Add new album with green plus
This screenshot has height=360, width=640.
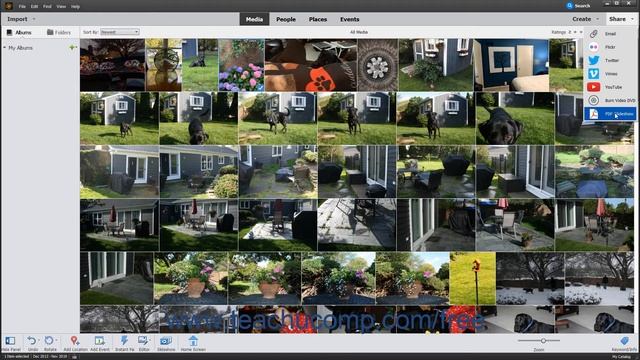(72, 48)
